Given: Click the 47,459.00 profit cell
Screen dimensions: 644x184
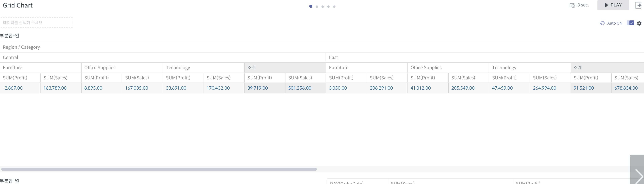Looking at the screenshot, I should pos(509,88).
